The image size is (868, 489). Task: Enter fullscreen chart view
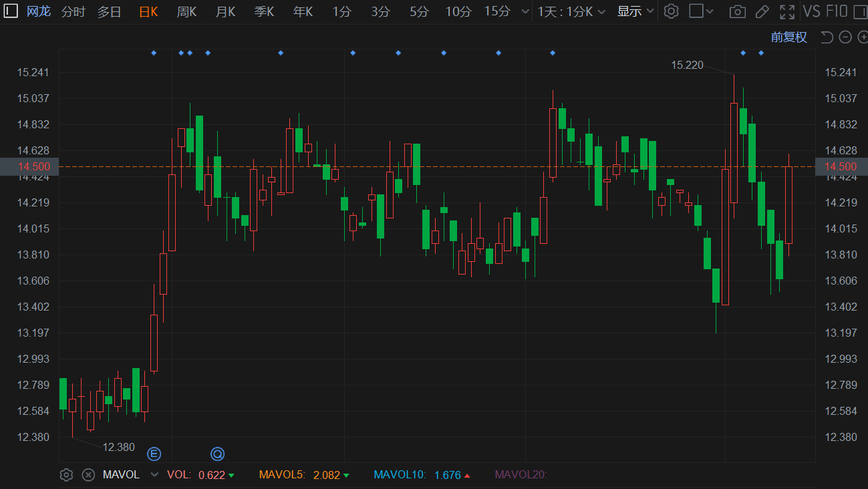click(x=787, y=11)
